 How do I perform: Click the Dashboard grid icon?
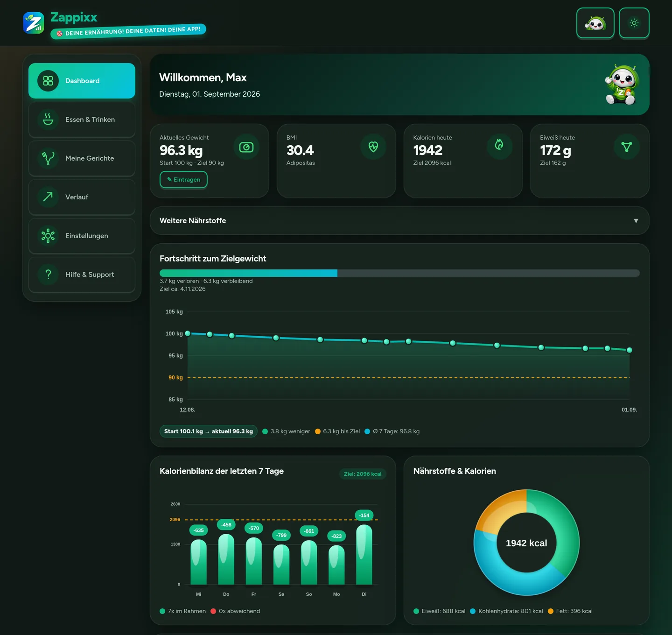coord(48,81)
